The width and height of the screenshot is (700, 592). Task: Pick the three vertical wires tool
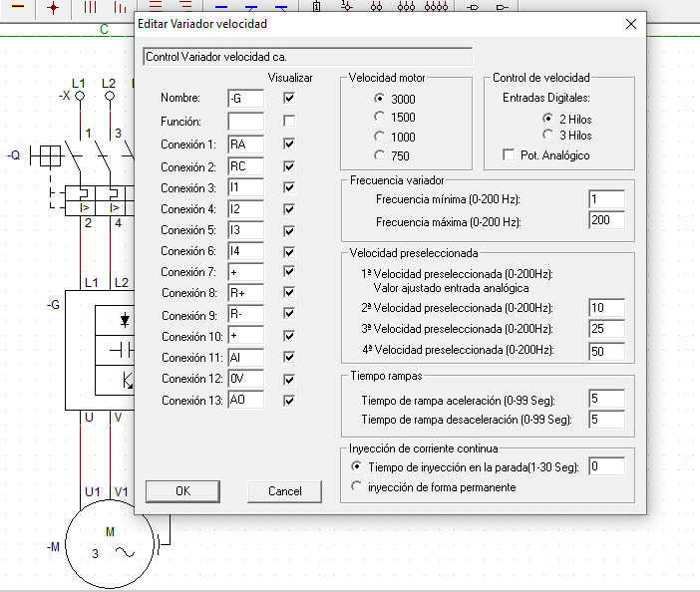[x=91, y=7]
